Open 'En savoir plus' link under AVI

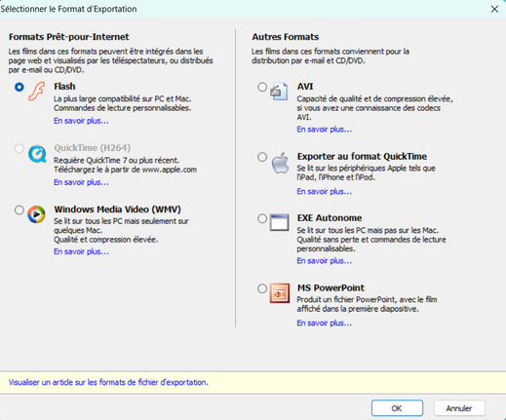click(324, 130)
